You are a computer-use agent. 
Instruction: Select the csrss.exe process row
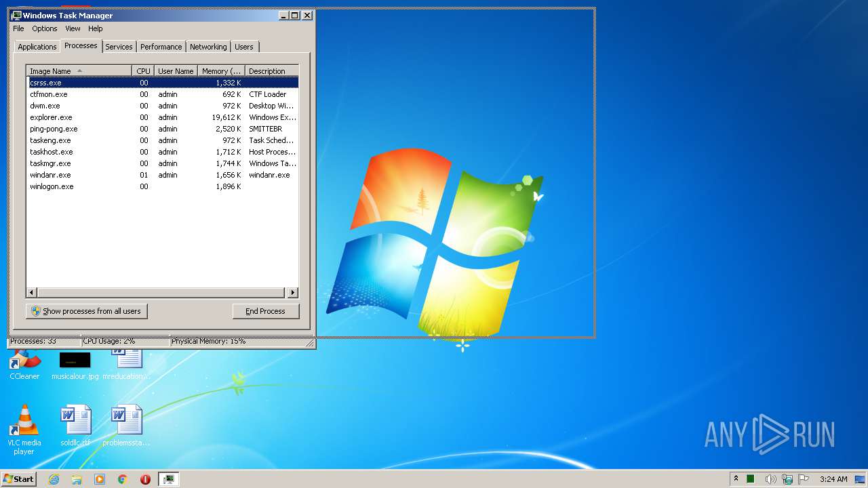[163, 83]
